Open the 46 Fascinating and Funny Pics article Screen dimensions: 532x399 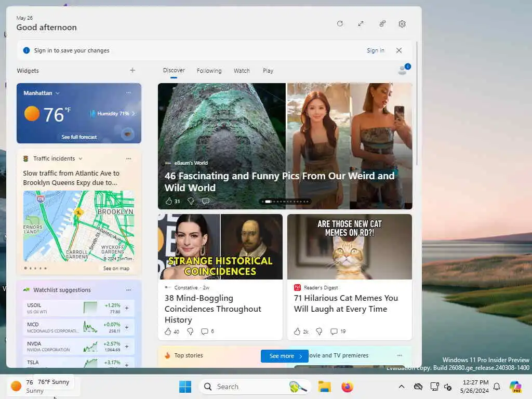279,181
